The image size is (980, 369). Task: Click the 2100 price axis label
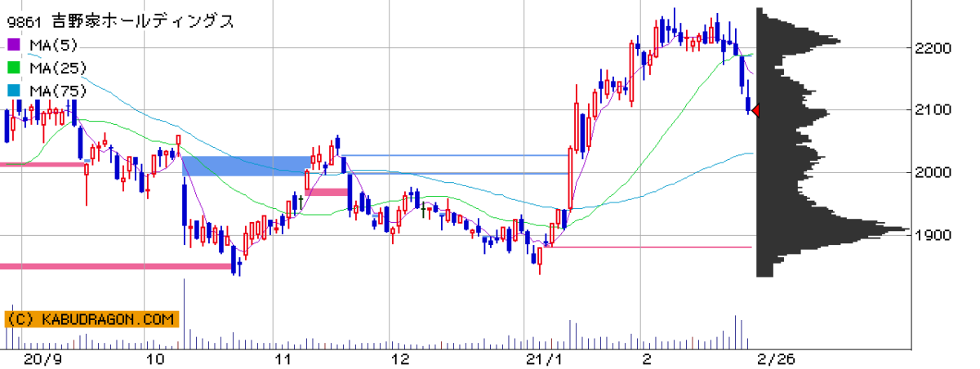[933, 110]
